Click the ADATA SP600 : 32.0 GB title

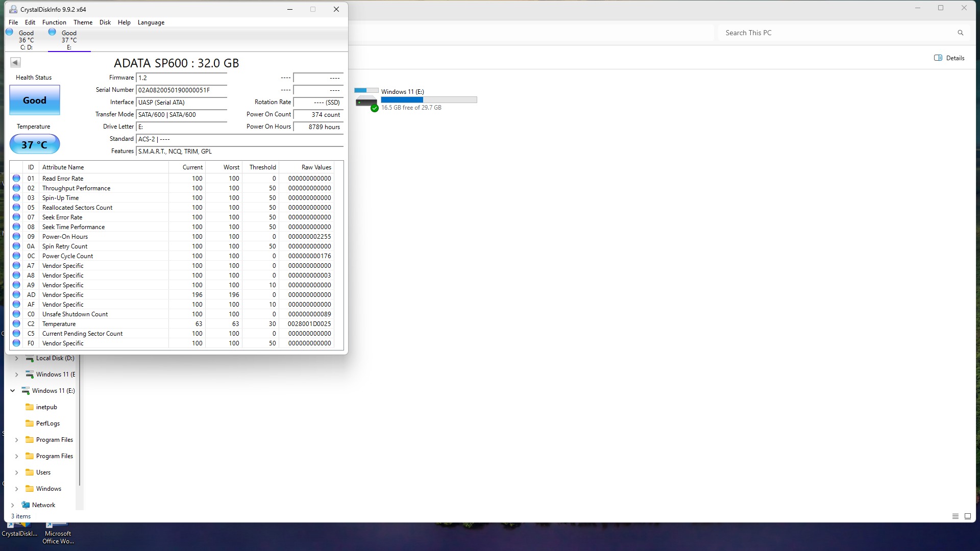[x=176, y=63]
